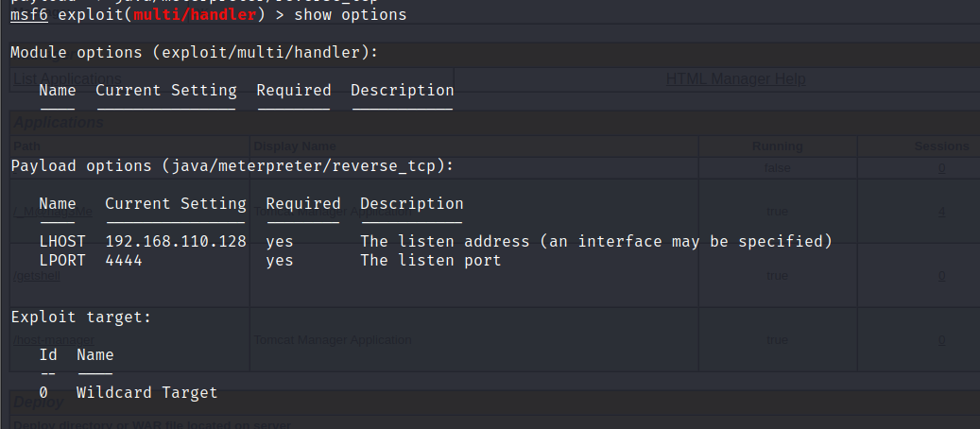This screenshot has width=980, height=429.
Task: Click 'Current Setting' header under Payload options
Action: [176, 204]
